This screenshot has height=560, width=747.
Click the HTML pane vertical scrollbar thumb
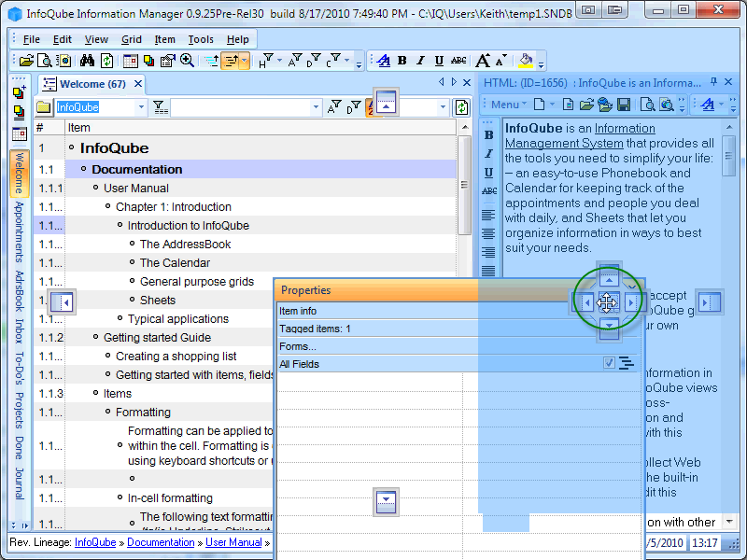[728, 156]
